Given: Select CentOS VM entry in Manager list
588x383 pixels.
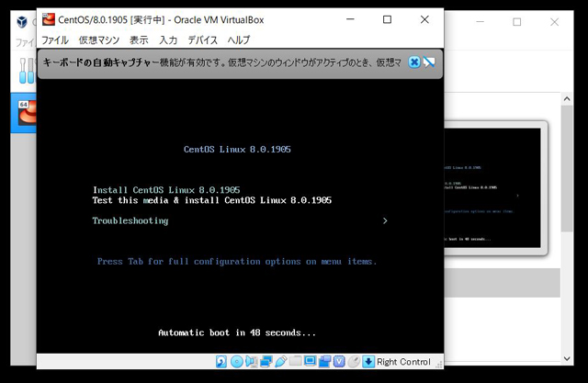Looking at the screenshot, I should pos(24,113).
